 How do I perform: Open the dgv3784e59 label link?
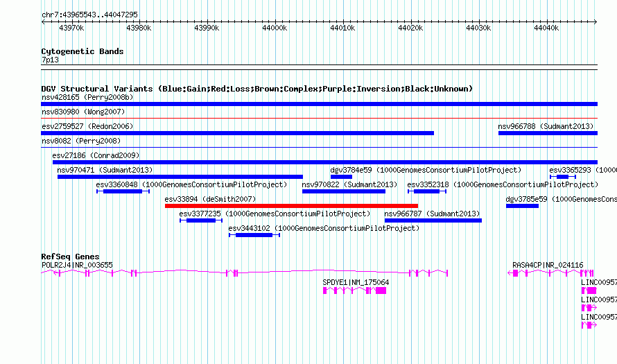tap(426, 170)
